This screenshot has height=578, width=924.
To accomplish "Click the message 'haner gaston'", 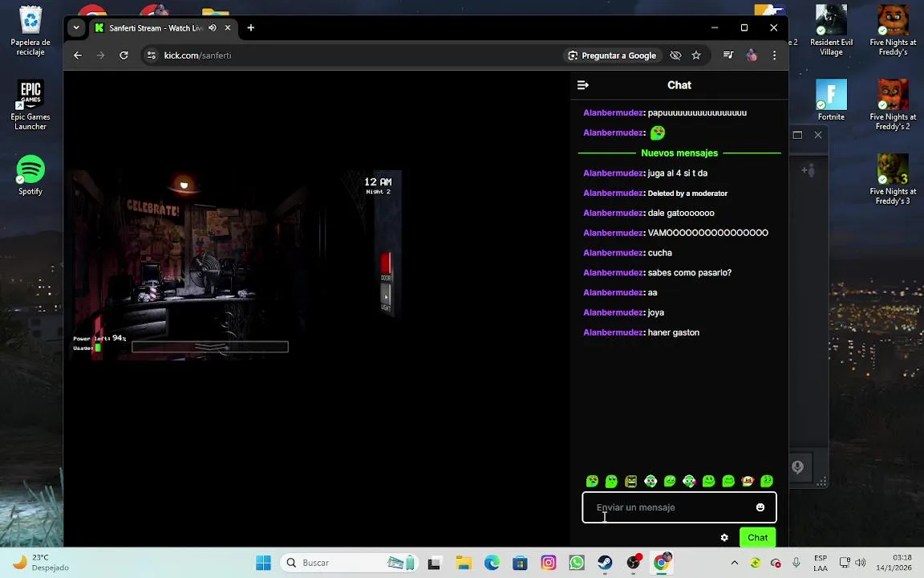I will 674,332.
